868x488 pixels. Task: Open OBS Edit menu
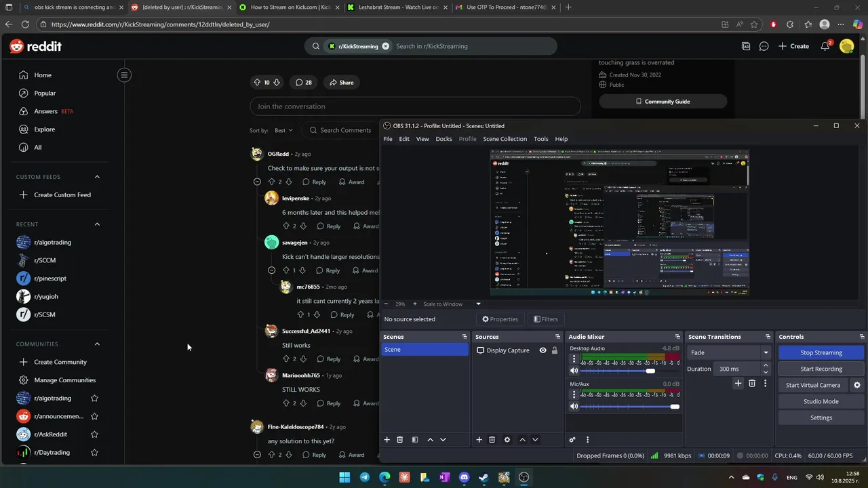tap(404, 139)
